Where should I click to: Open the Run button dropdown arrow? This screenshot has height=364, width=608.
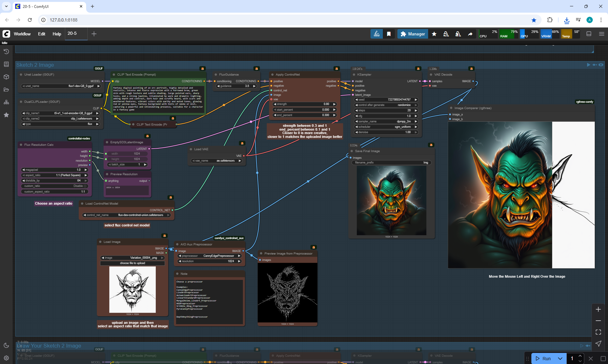click(560, 358)
